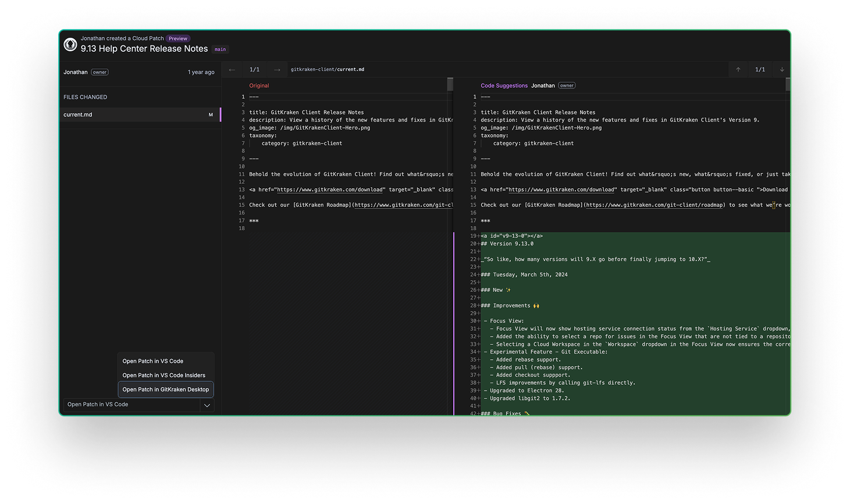This screenshot has width=850, height=504.
Task: Click the Preview badge on the Cloud Patch
Action: 178,38
